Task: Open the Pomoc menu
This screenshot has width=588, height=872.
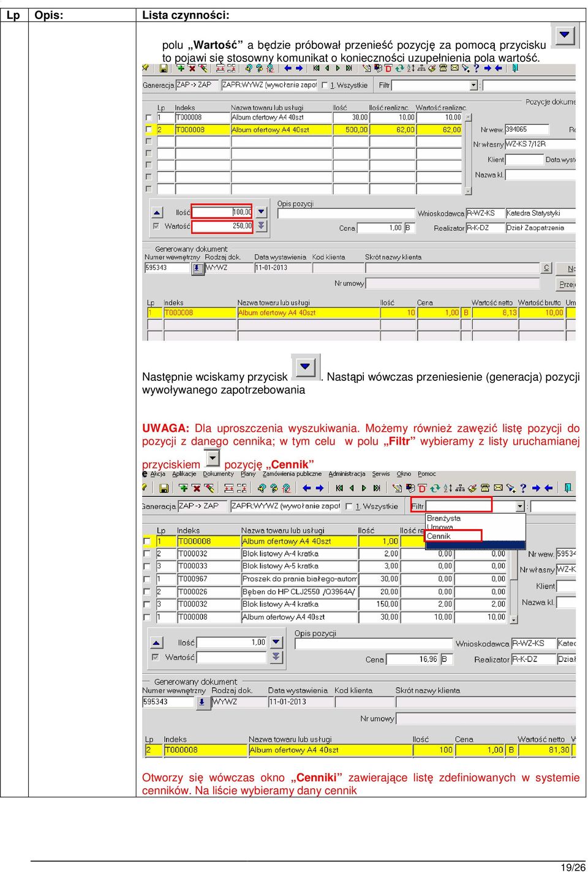Action: tap(427, 474)
